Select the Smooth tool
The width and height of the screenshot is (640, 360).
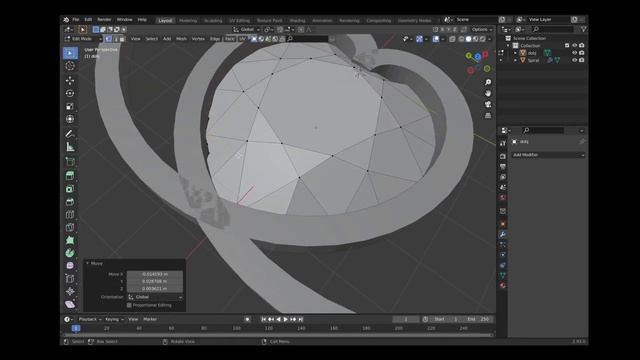click(x=70, y=266)
